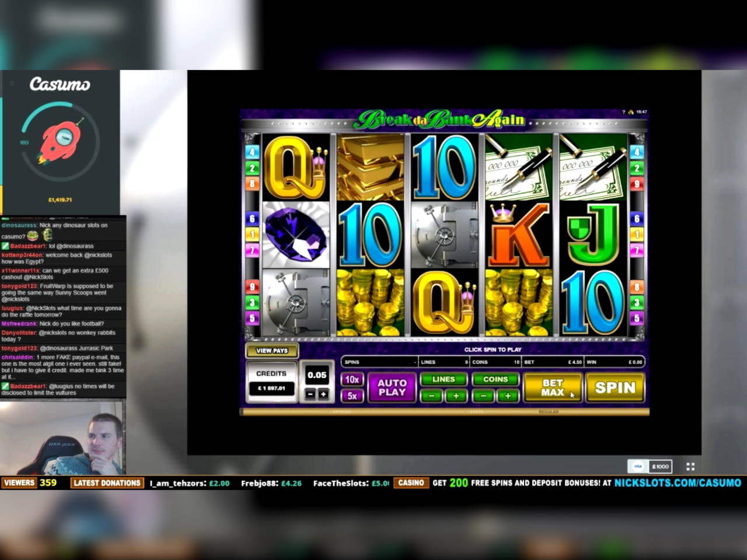Increase coin value with plus under 0.05

coord(323,395)
